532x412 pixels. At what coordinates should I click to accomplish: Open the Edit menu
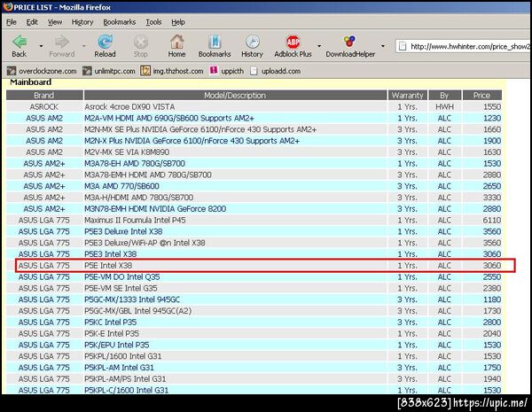[x=32, y=22]
